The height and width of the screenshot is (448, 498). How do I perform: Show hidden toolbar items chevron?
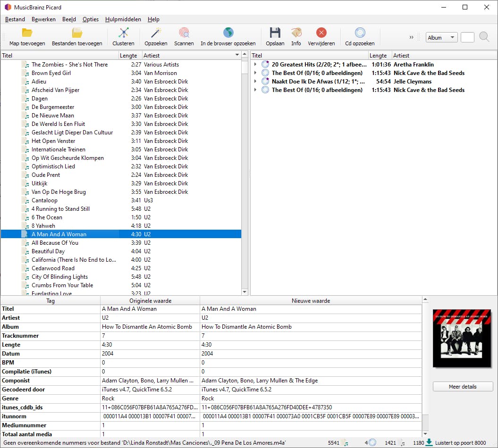[411, 37]
